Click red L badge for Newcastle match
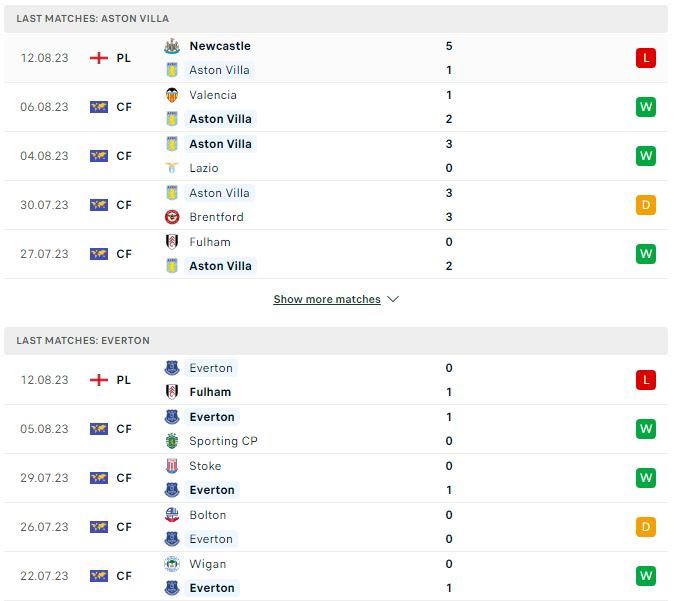The height and width of the screenshot is (601, 674). (646, 58)
